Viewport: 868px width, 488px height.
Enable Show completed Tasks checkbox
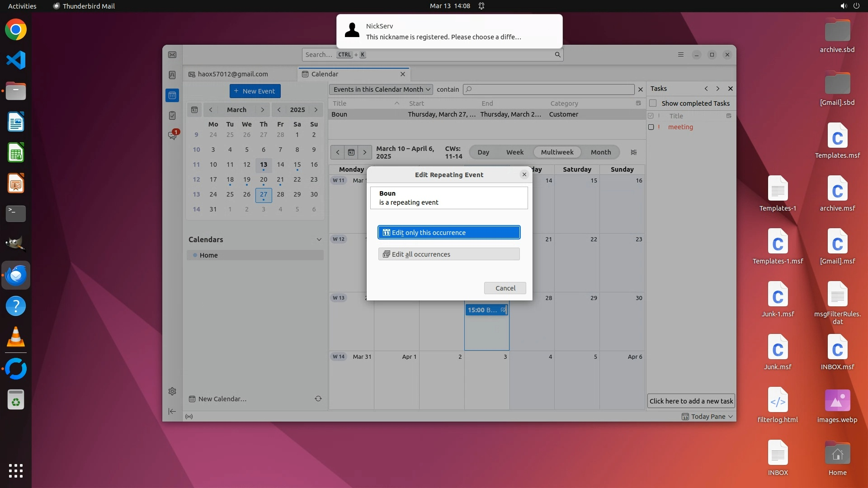(653, 103)
